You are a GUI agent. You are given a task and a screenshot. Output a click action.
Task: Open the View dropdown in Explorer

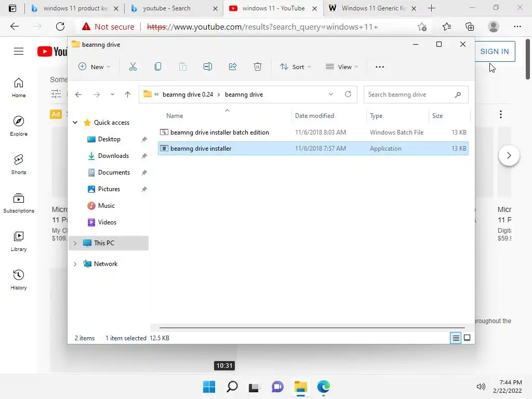[x=342, y=67]
